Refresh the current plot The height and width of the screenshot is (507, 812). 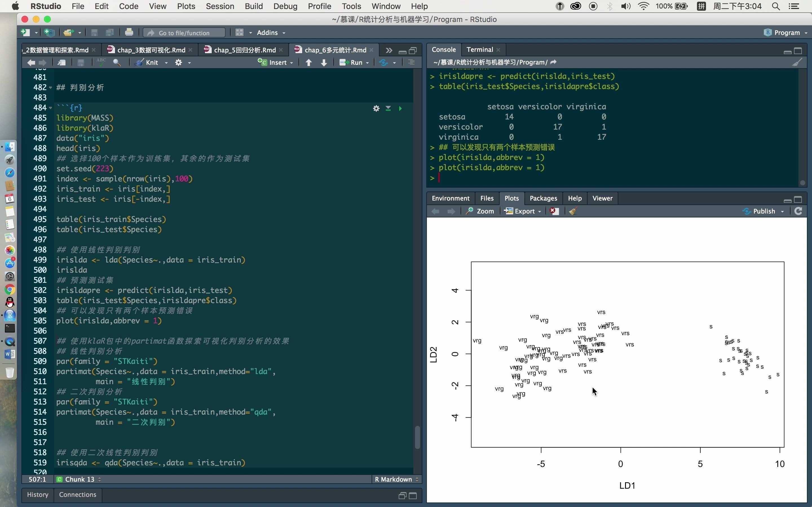click(798, 211)
